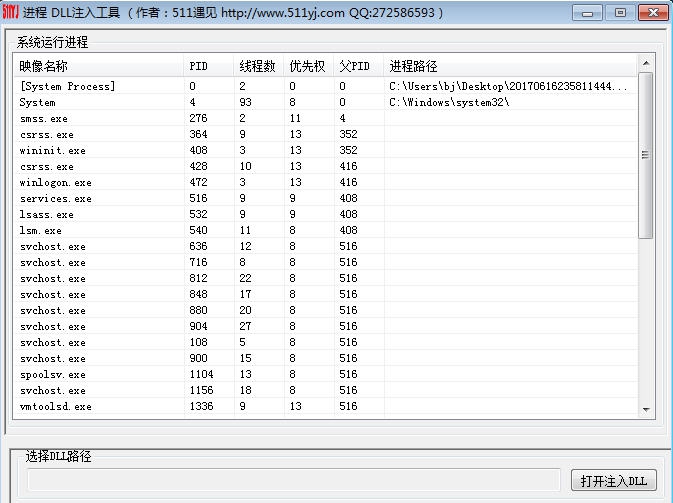Select svchost.exe with PID 1156

pos(325,390)
